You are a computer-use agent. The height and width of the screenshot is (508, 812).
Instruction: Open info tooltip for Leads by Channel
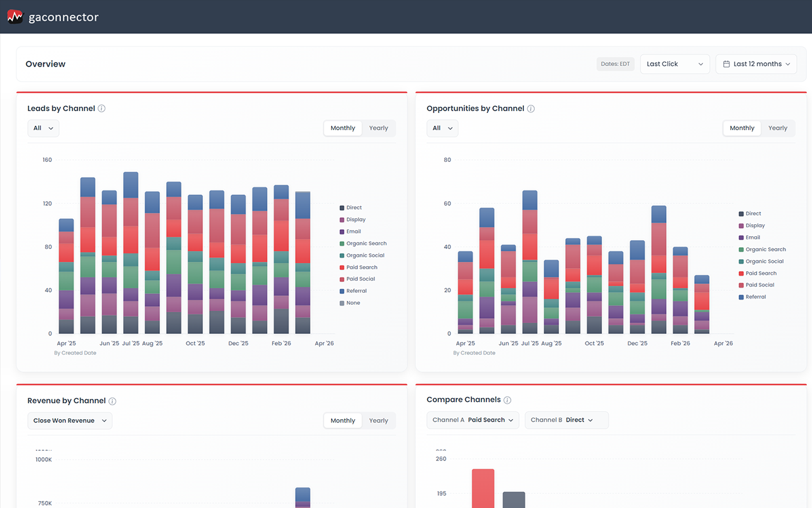[101, 109]
